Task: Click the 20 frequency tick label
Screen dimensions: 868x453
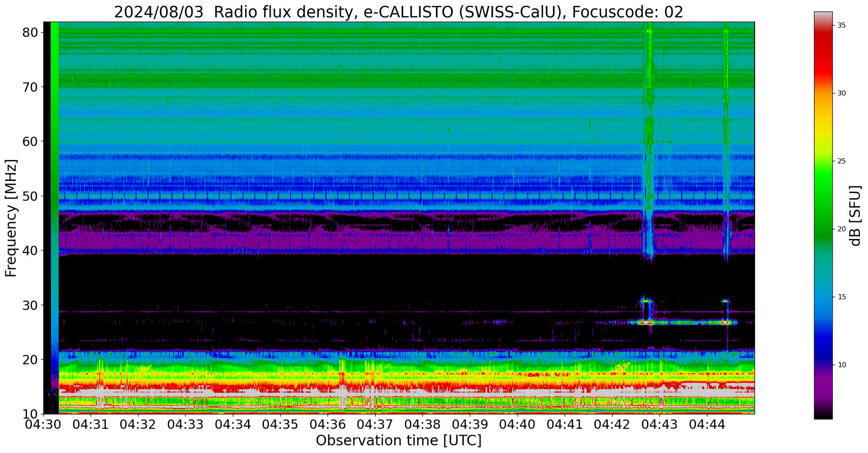Action: [x=31, y=360]
